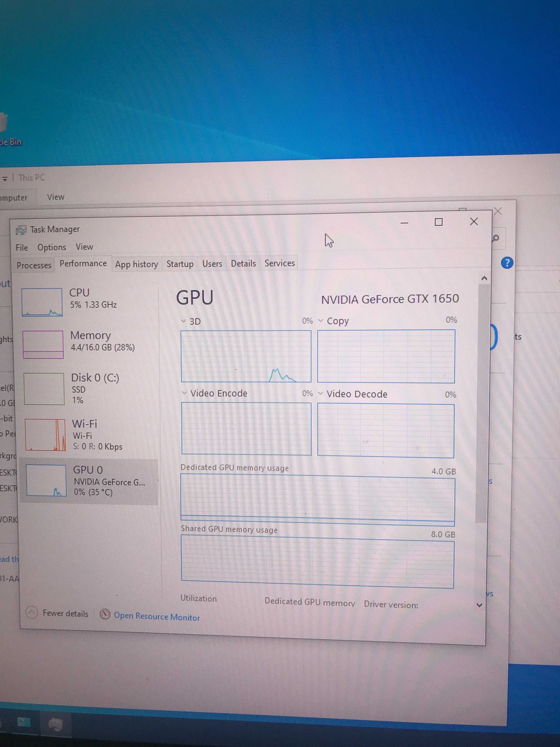Click the 4.0 GB dedicated memory value

click(x=444, y=471)
